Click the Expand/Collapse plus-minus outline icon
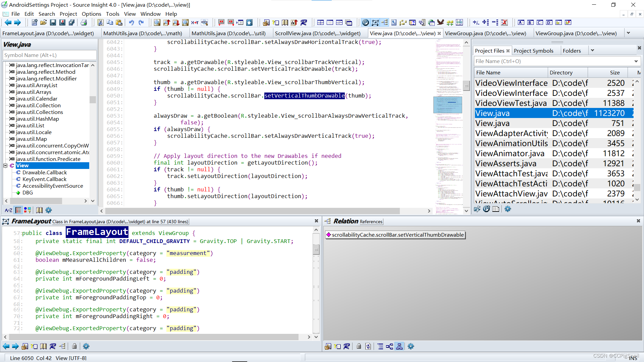Screen dimensions: 644x362 coord(476,22)
